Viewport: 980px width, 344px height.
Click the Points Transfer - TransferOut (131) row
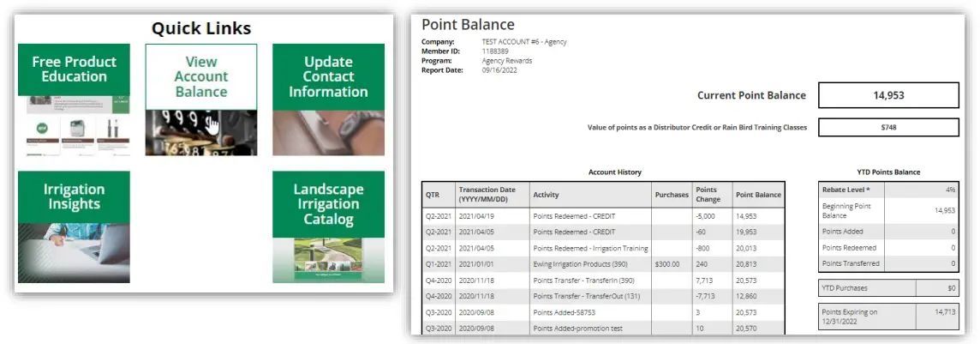coord(604,296)
